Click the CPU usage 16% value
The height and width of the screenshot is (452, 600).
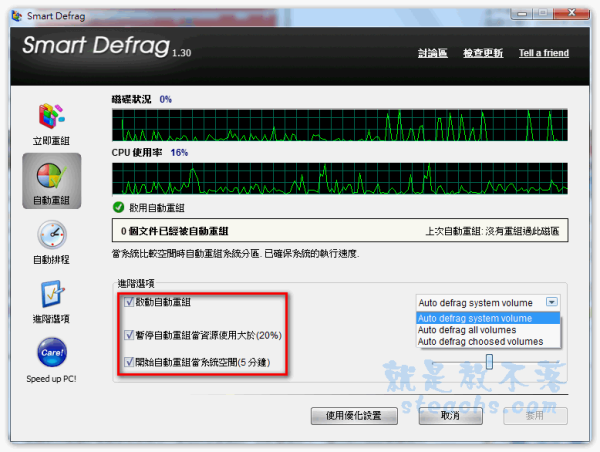pos(179,153)
